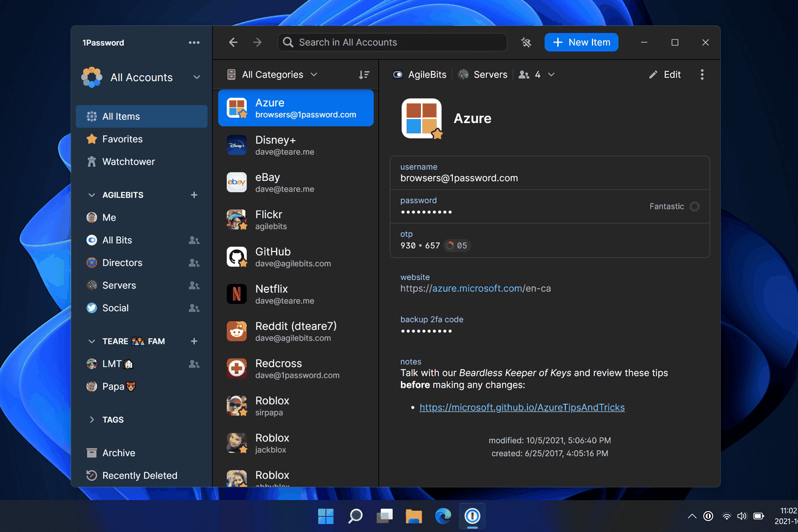This screenshot has height=532, width=798.
Task: Open the AzureTipsAndTricks link in notes
Action: 522,407
